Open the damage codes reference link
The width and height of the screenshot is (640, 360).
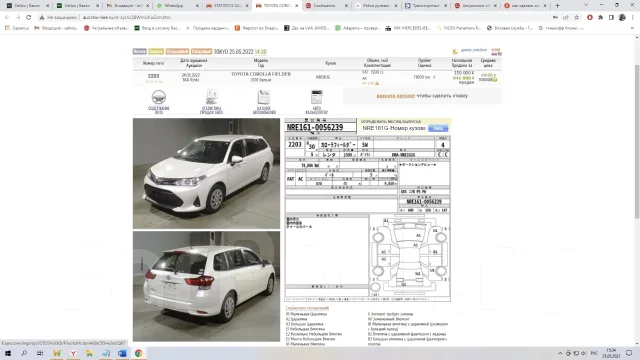[x=307, y=308]
